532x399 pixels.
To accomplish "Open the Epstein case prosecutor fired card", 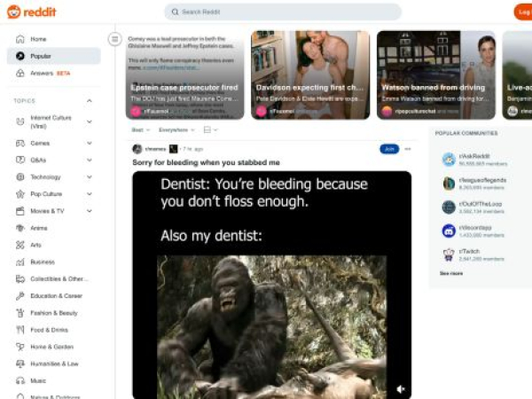I will [185, 75].
